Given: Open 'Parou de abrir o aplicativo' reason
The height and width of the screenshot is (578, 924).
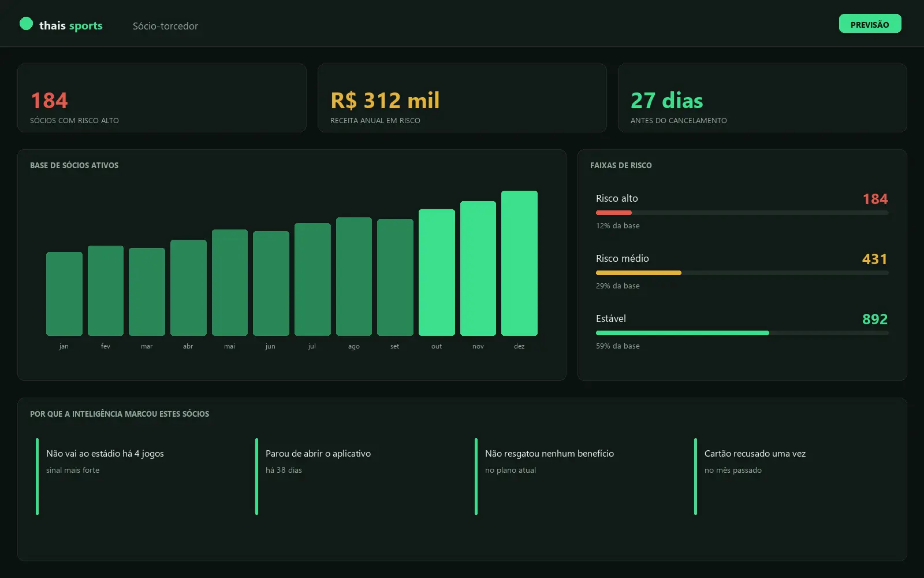Looking at the screenshot, I should point(318,454).
